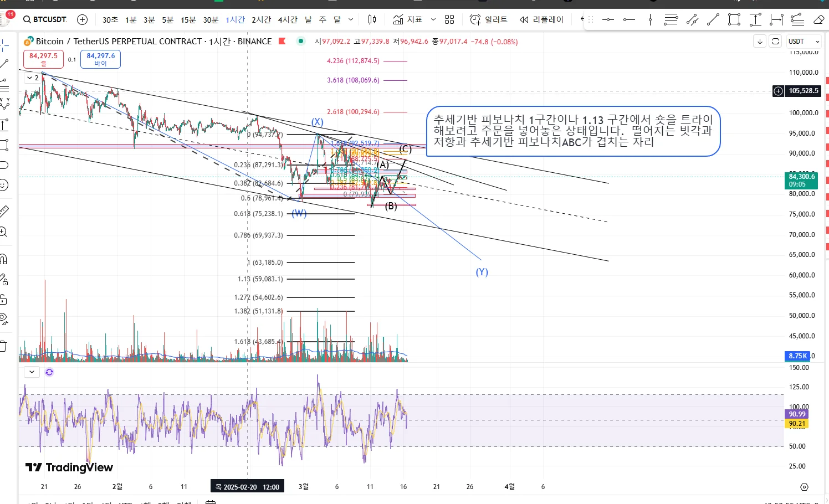Viewport: 829px width, 504px height.
Task: Click the purple refresh icon in the oscillator pane
Action: pos(49,372)
